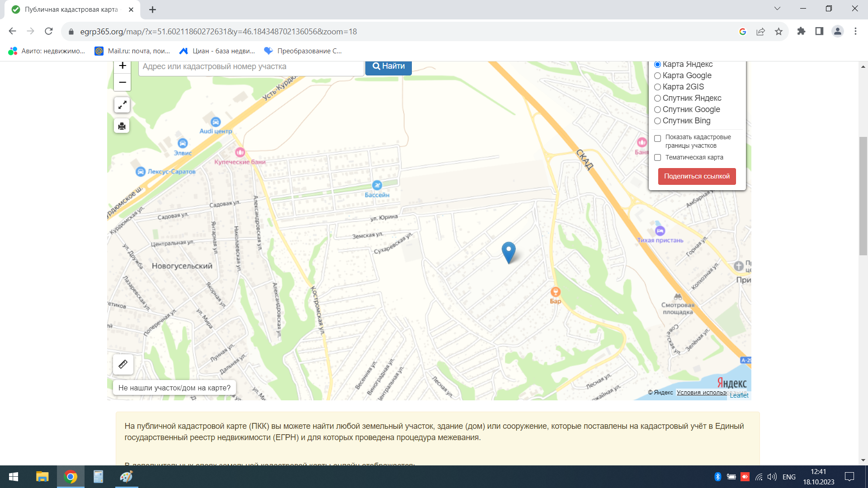
Task: Select Карта Google radio option
Action: point(658,76)
